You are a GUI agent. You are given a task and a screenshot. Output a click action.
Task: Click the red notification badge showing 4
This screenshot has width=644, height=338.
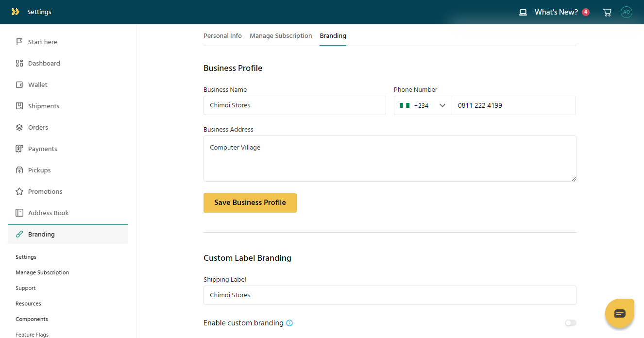pyautogui.click(x=586, y=12)
